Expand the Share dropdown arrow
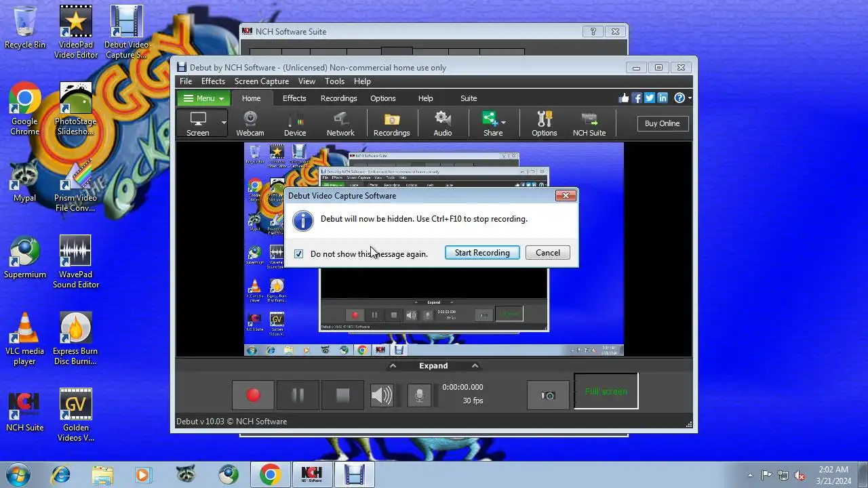 pyautogui.click(x=503, y=123)
